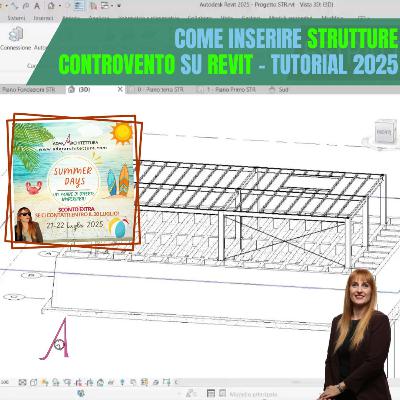Click Default 3D View house icon in toolbar
This screenshot has width=400, height=400.
point(51,5)
